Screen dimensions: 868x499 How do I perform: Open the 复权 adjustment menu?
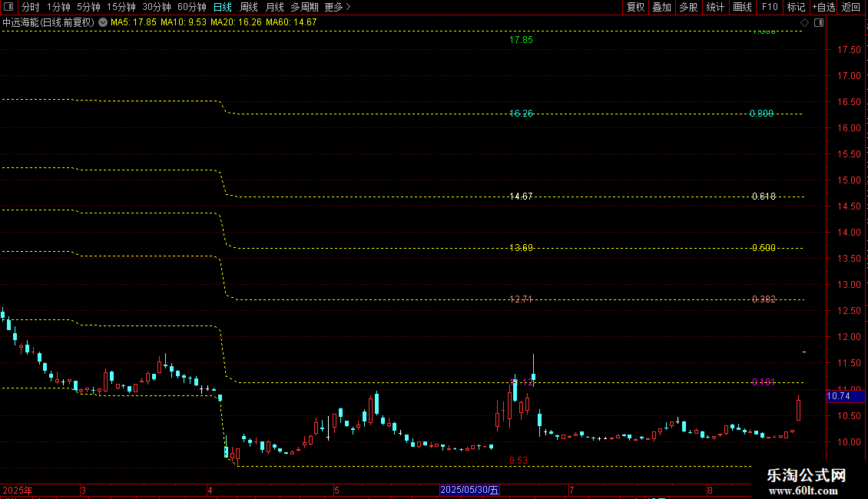pyautogui.click(x=635, y=7)
